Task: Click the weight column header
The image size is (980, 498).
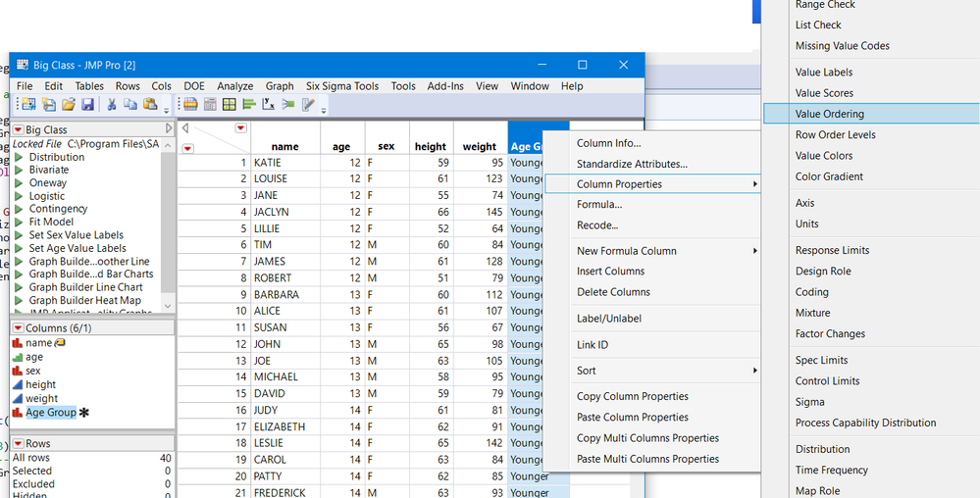Action: pyautogui.click(x=479, y=147)
